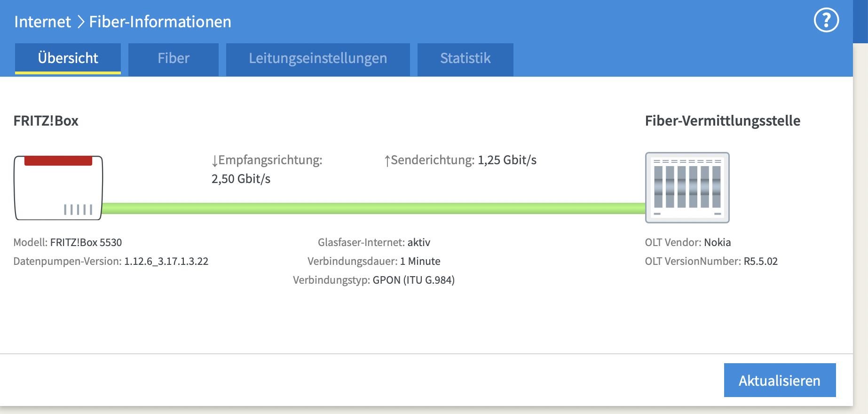Click the downward arrow beside Empfangsrichtung
This screenshot has width=868, height=414.
point(215,161)
